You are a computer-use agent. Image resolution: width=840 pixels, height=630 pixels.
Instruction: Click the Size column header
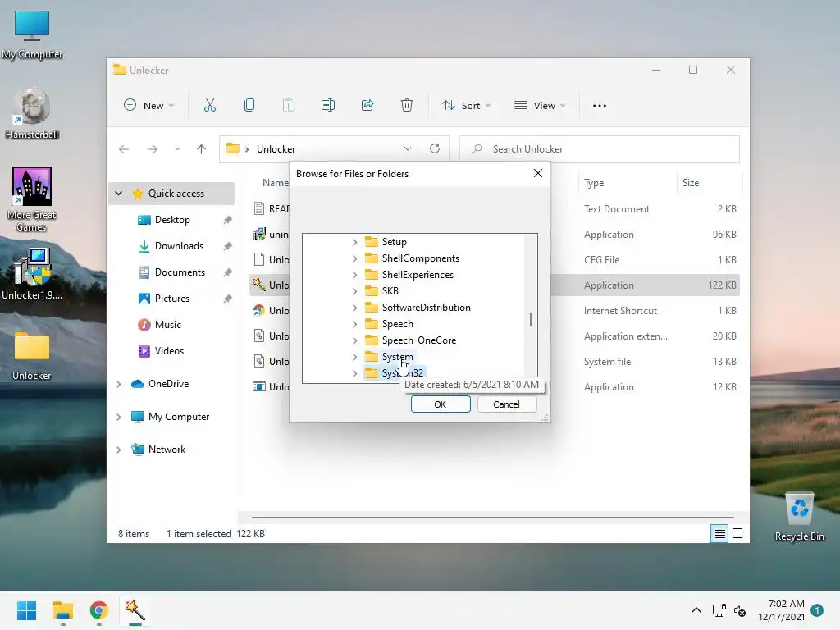tap(691, 183)
